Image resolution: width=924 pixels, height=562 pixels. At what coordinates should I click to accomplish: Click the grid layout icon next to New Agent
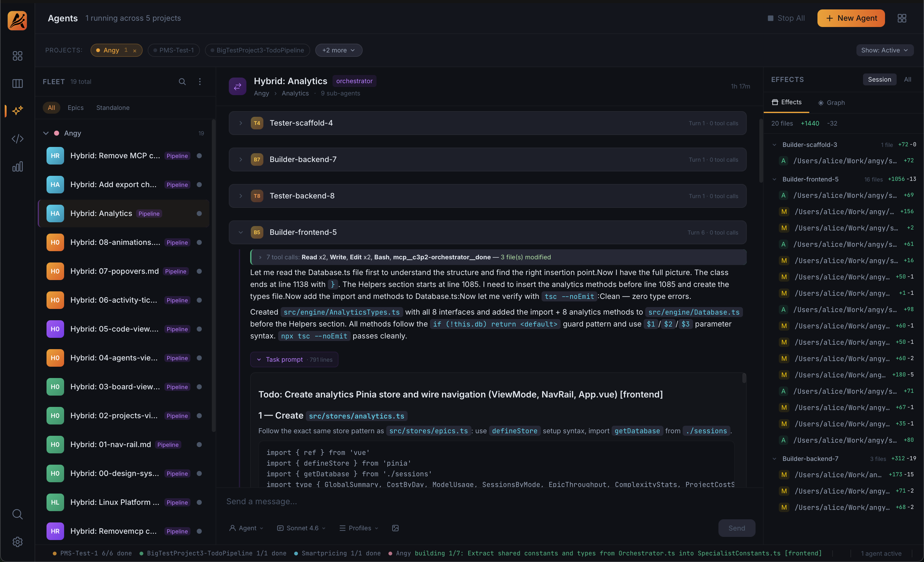tap(902, 18)
